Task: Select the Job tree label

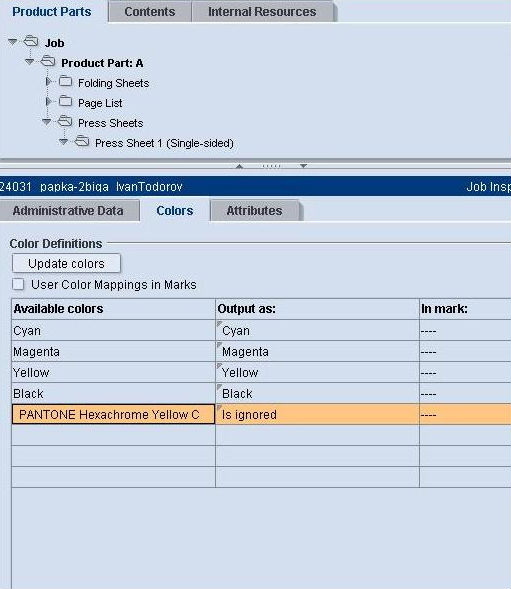Action: 54,43
